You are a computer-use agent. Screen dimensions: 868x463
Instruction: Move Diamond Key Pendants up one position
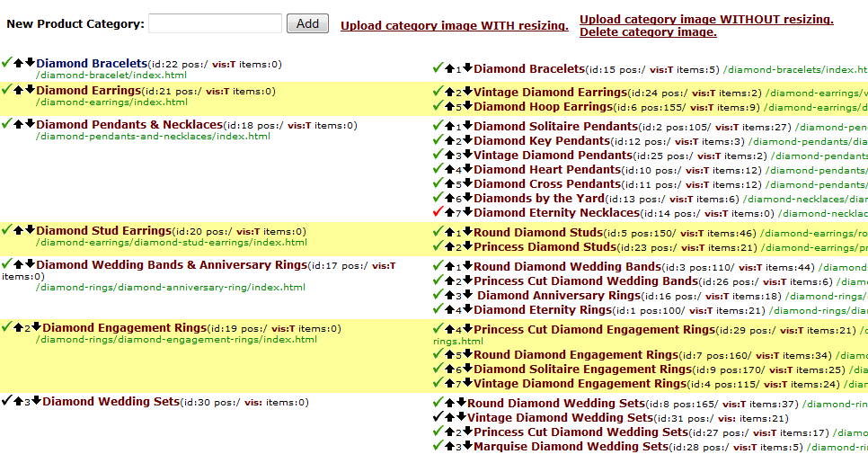[x=448, y=141]
